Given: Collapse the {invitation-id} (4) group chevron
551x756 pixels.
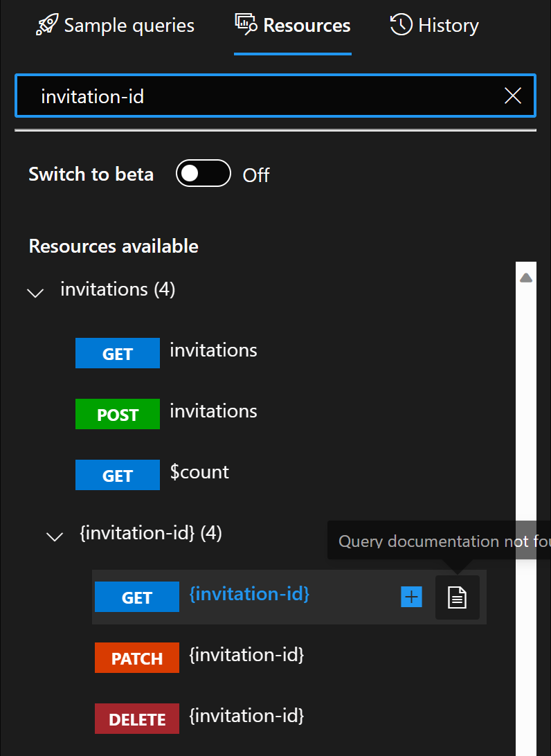Looking at the screenshot, I should [x=55, y=536].
